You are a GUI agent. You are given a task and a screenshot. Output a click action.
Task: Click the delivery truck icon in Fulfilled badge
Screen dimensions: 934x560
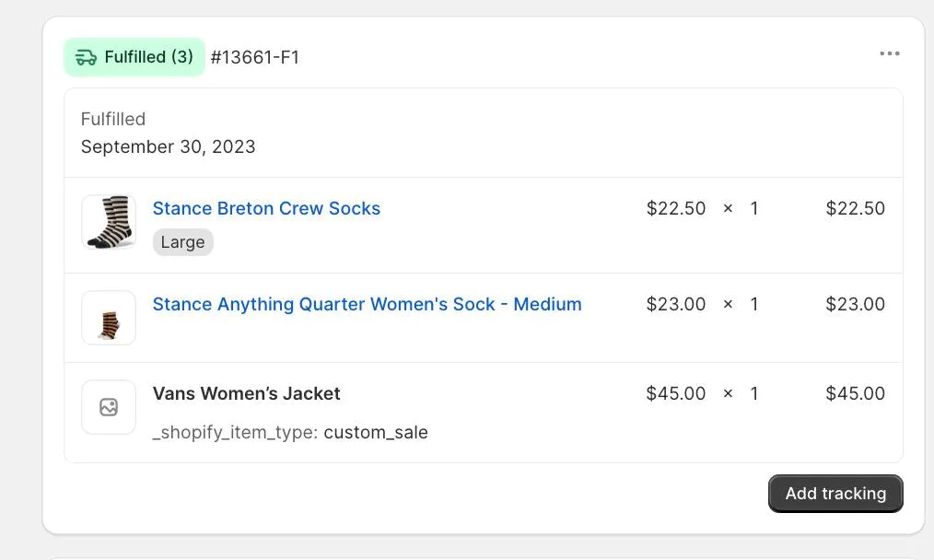click(x=86, y=57)
